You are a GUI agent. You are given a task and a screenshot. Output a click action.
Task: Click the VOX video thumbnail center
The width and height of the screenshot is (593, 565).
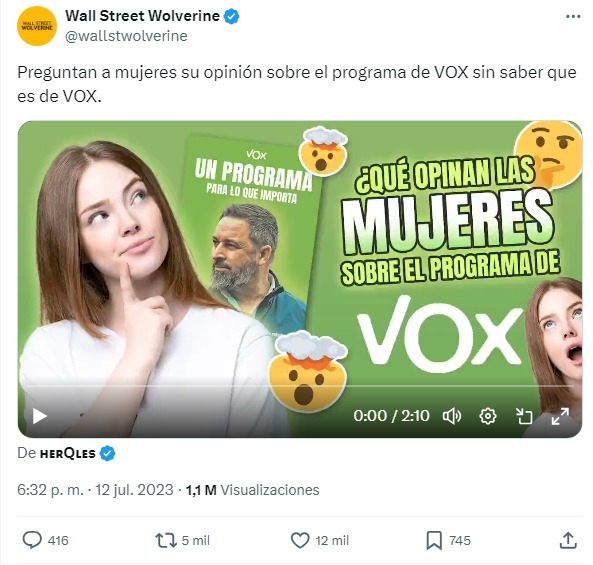(300, 279)
